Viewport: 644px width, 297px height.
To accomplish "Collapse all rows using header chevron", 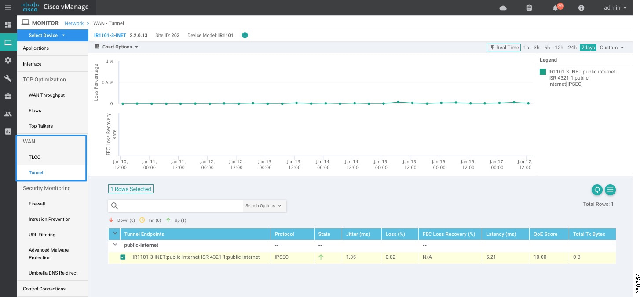I will pyautogui.click(x=115, y=234).
